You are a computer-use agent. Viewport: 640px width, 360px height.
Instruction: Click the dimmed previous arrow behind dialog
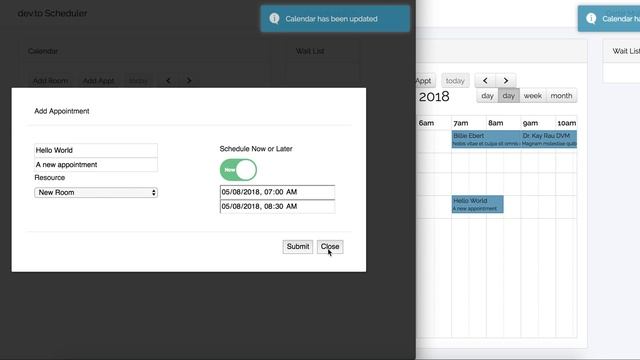[168, 81]
